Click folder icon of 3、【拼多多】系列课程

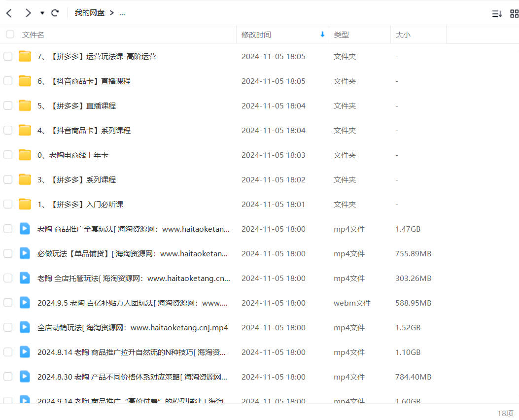(25, 179)
